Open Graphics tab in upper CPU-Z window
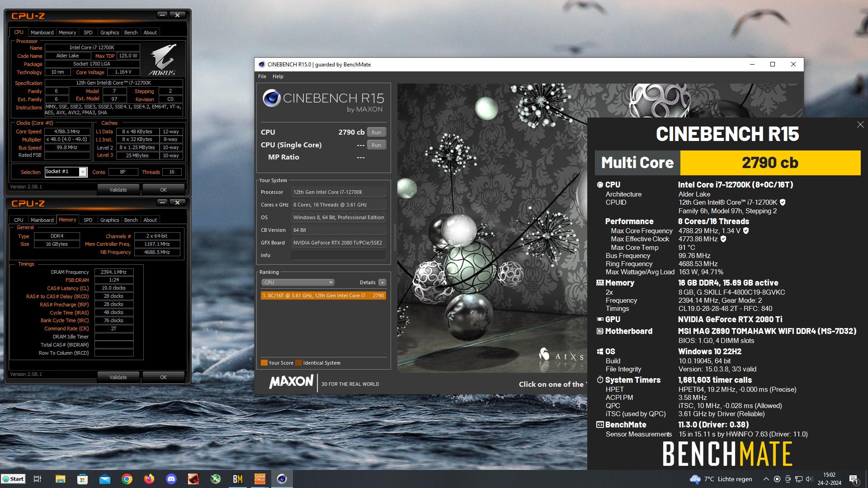This screenshot has height=488, width=868. point(110,33)
